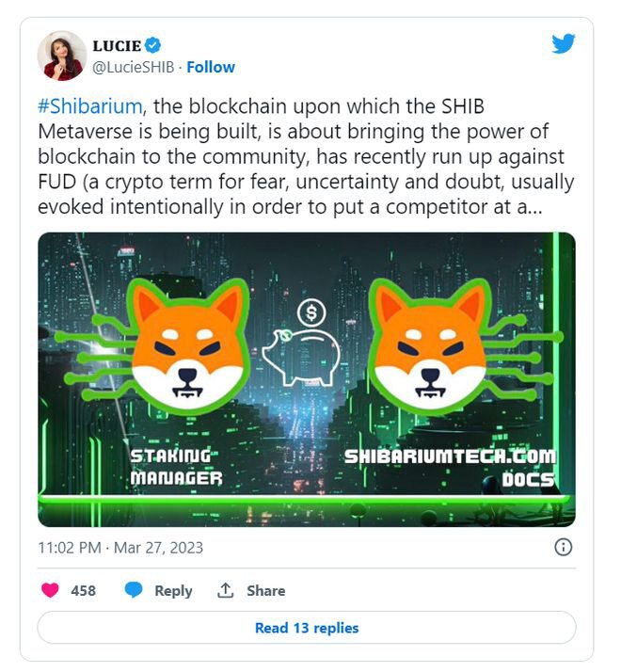This screenshot has height=672, width=621.
Task: Click the 458 likes count
Action: tap(83, 590)
